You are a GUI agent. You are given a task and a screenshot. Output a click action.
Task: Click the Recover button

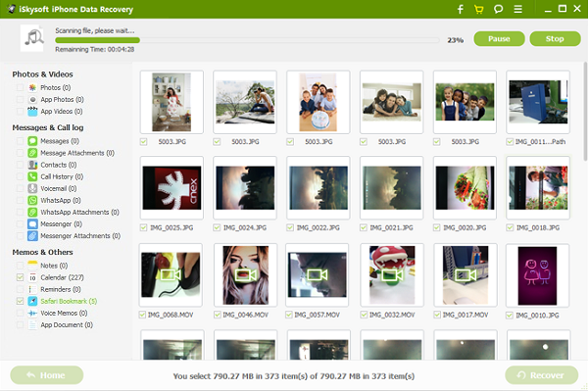pyautogui.click(x=542, y=375)
